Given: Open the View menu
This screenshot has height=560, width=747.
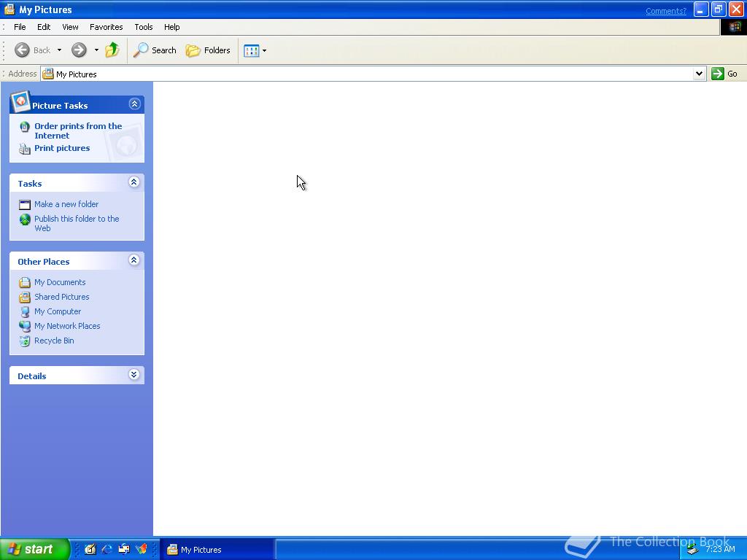Looking at the screenshot, I should coord(70,27).
